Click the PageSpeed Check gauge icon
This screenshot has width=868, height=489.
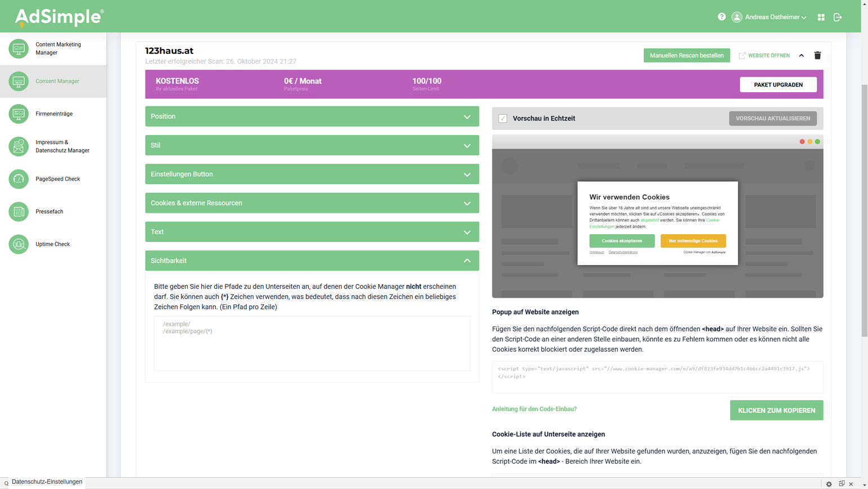pyautogui.click(x=19, y=179)
